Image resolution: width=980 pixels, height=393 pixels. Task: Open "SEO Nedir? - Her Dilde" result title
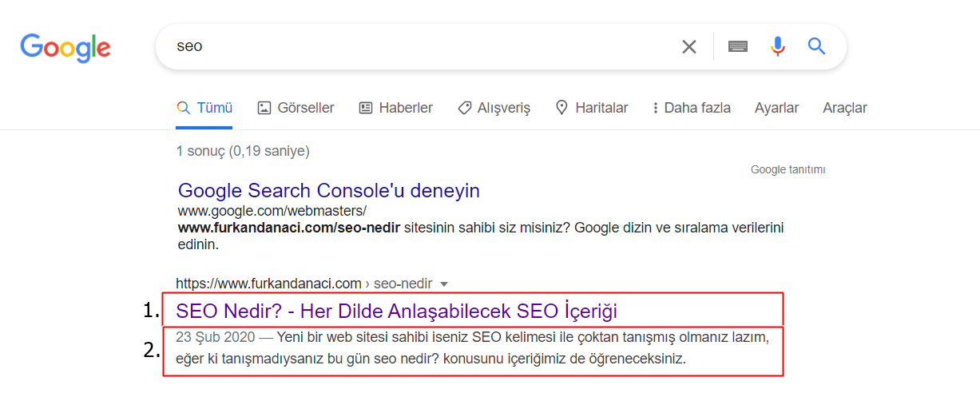[x=397, y=310]
